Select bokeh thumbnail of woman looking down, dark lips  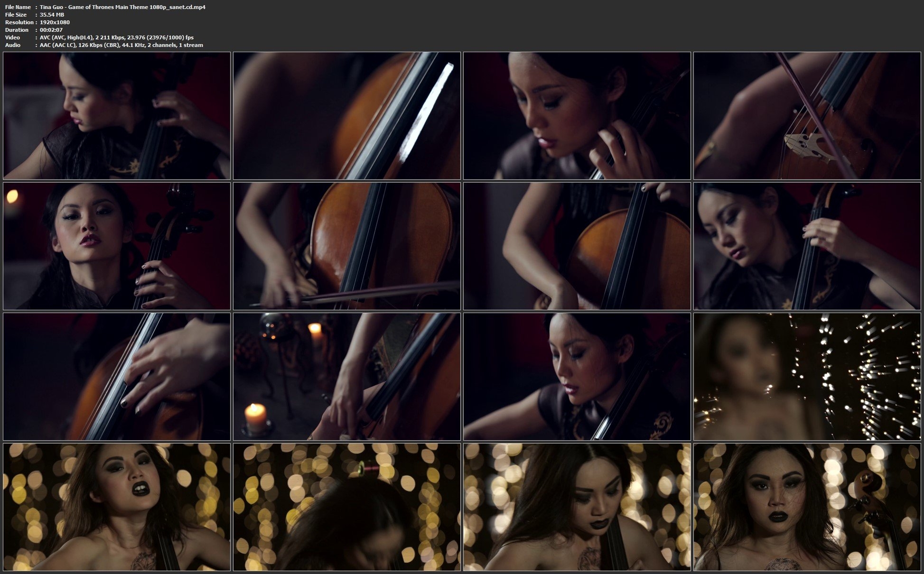coord(577,507)
